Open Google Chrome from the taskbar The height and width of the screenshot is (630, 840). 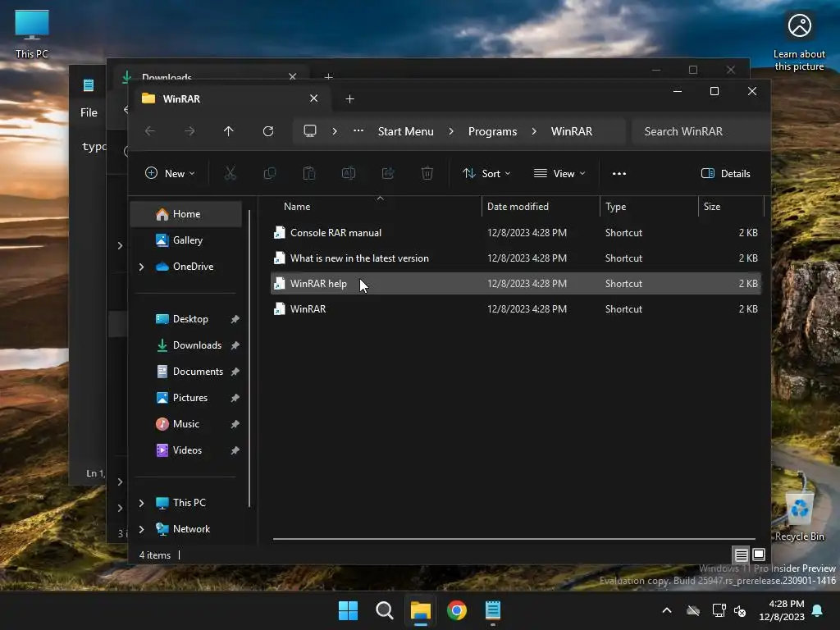[457, 610]
